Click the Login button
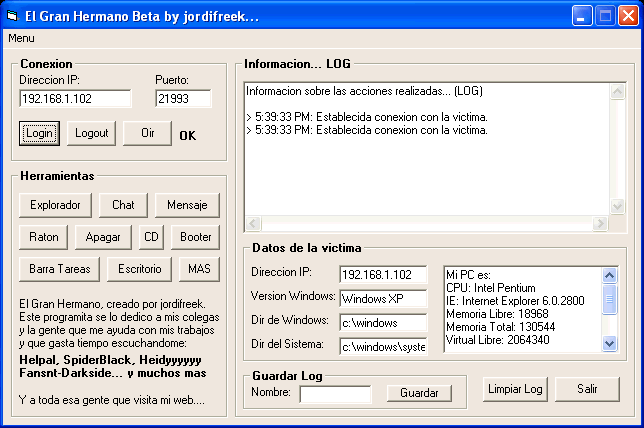This screenshot has height=428, width=644. [x=40, y=133]
